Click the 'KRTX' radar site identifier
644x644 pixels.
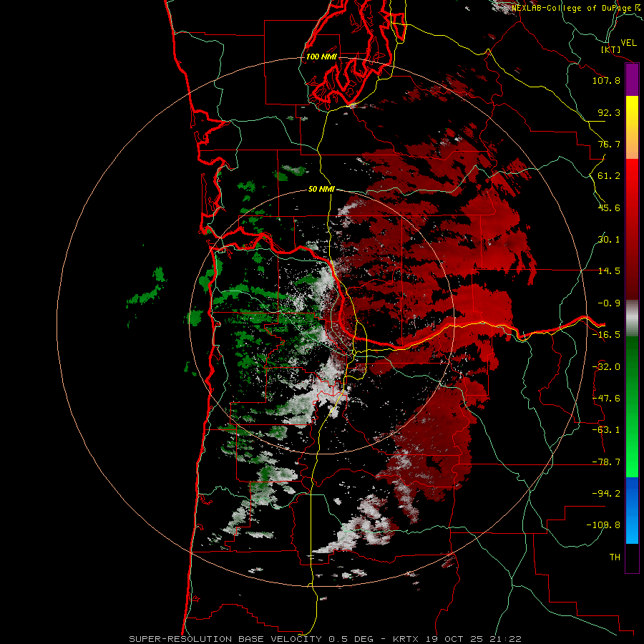(x=406, y=639)
